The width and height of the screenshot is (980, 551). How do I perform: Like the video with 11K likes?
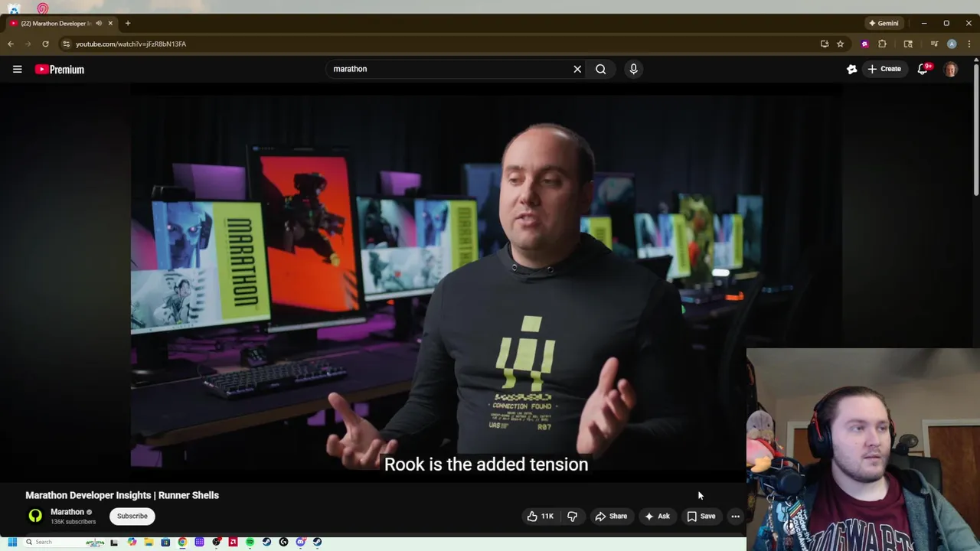(x=540, y=516)
